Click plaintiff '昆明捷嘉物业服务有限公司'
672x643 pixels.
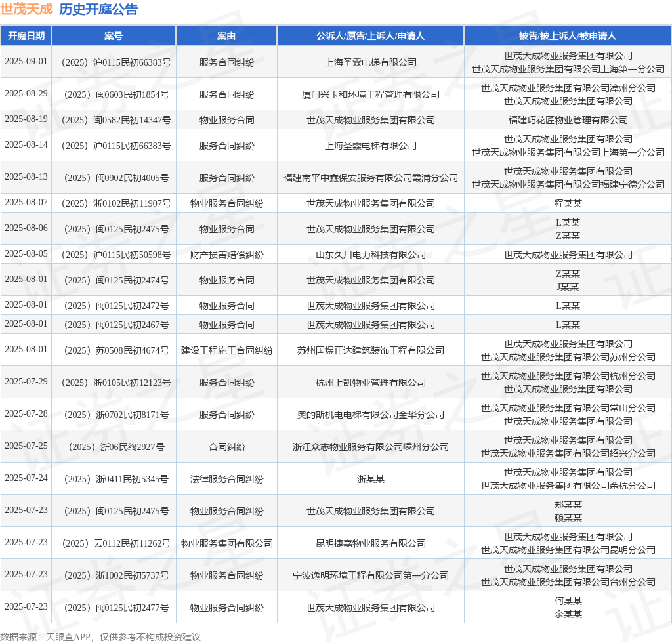pyautogui.click(x=371, y=543)
